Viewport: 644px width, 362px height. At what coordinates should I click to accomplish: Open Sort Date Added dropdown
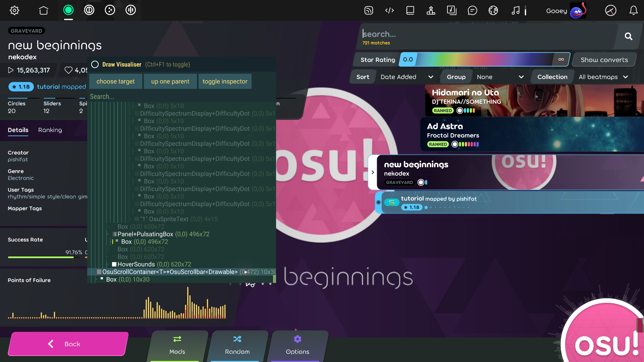click(407, 77)
